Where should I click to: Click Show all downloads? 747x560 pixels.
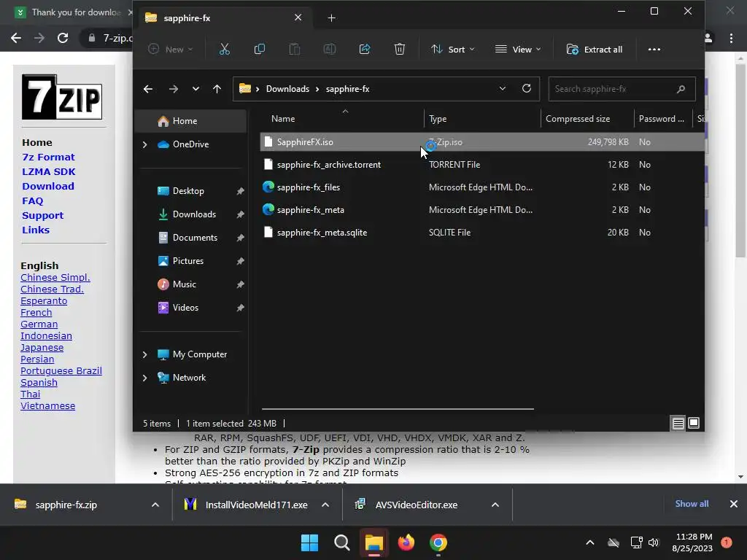[692, 504]
